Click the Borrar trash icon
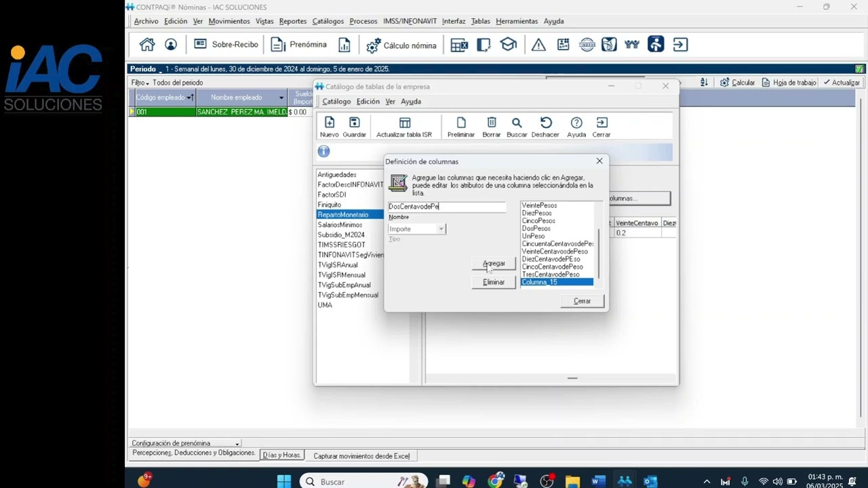The height and width of the screenshot is (488, 868). point(492,127)
